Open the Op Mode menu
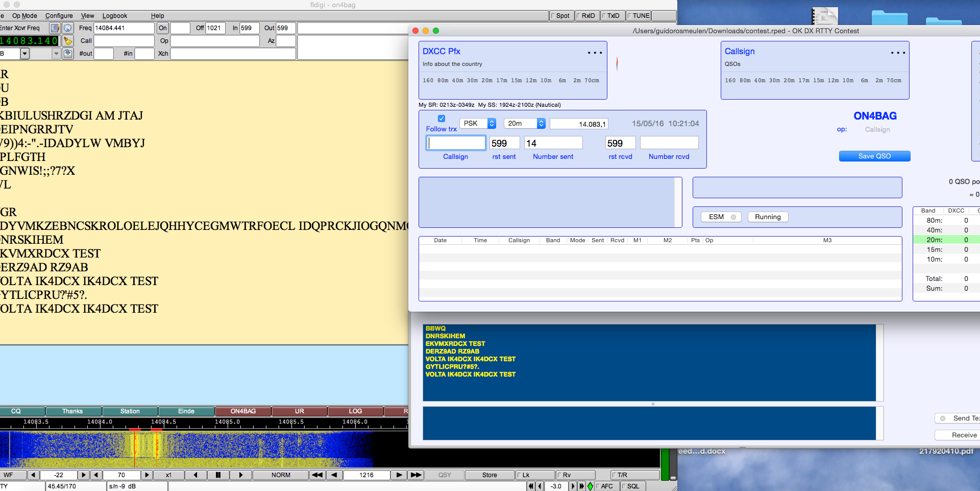Image resolution: width=980 pixels, height=491 pixels. pyautogui.click(x=24, y=16)
